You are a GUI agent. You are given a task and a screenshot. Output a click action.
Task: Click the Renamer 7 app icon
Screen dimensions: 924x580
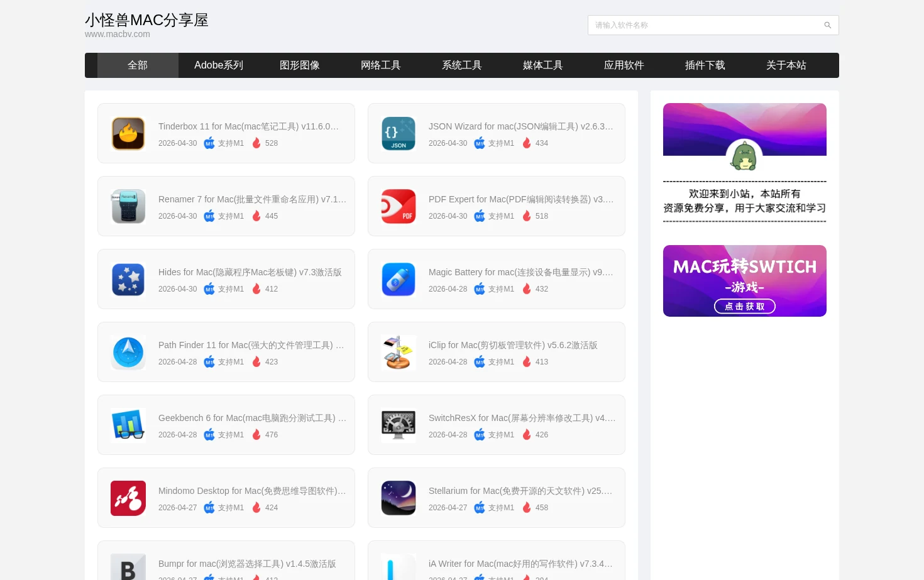(x=128, y=206)
